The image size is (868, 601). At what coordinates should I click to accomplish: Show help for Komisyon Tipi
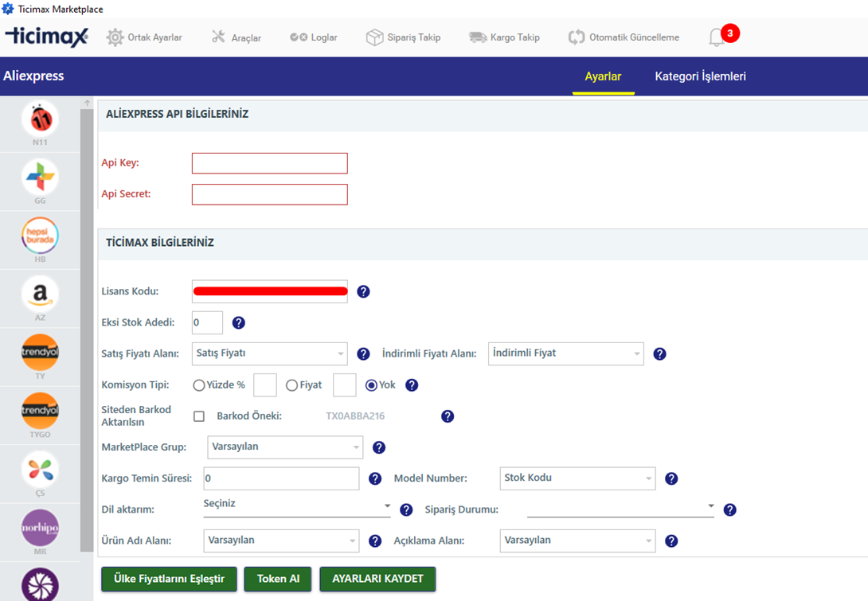click(412, 385)
